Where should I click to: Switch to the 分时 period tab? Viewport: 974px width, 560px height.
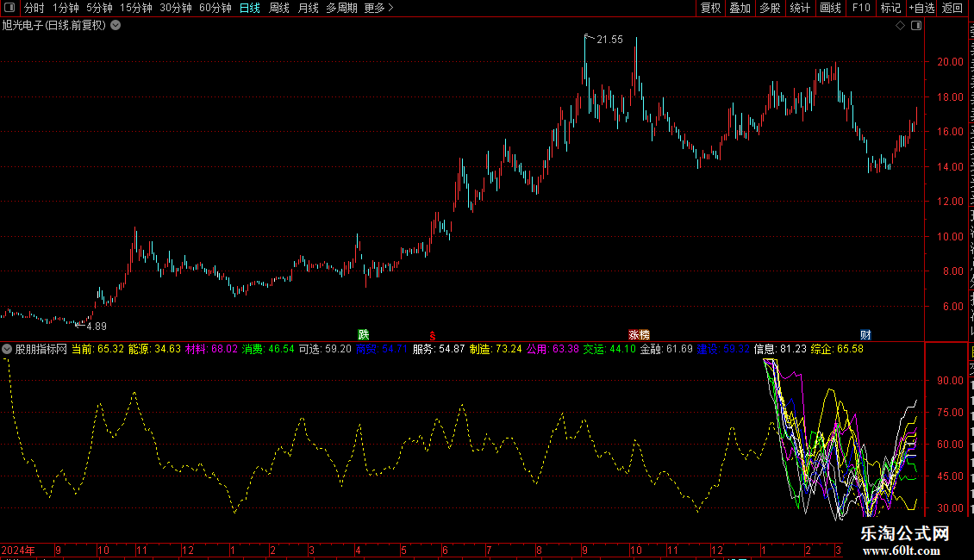(34, 8)
